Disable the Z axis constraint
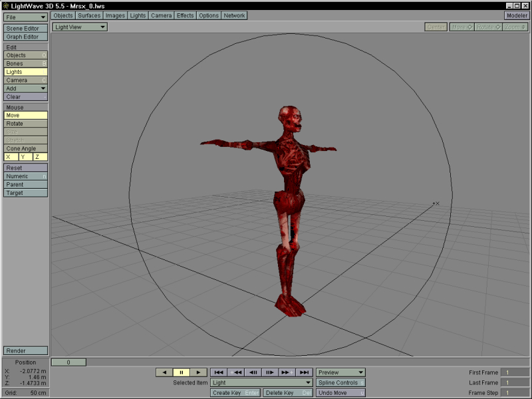This screenshot has height=399, width=532. click(40, 157)
